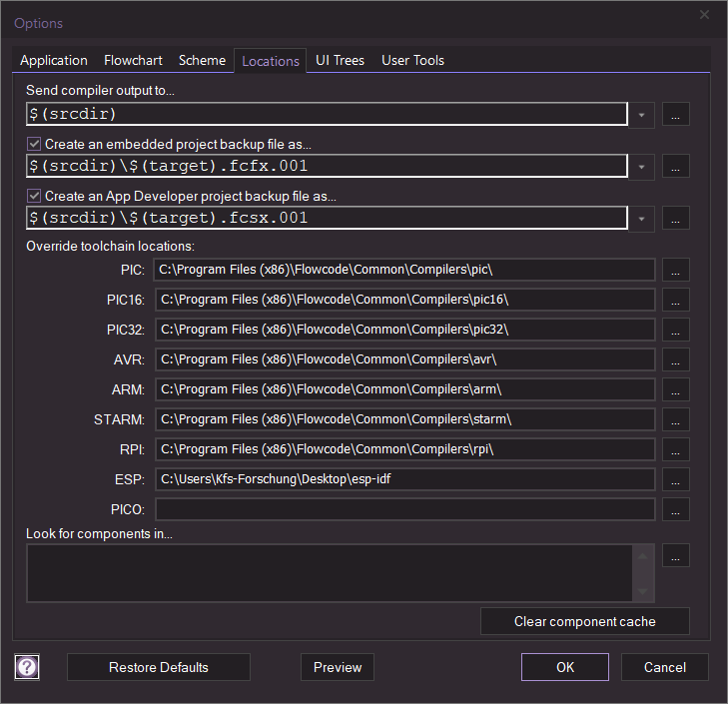
Task: Click the help question mark icon
Action: click(28, 667)
